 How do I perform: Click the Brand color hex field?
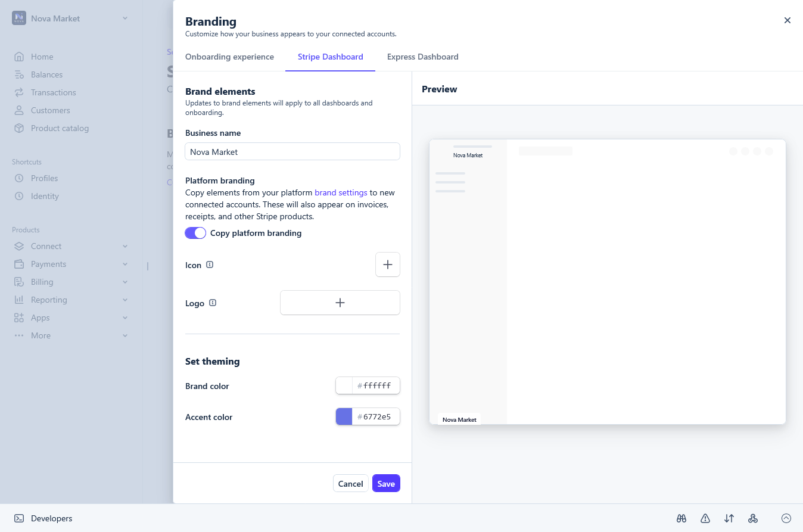click(376, 386)
